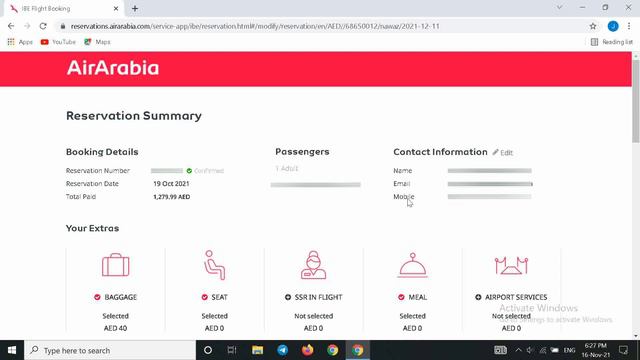Screen dimensions: 640x360
Task: Click the plus icon beside SSR IN FLIGHT
Action: point(288,297)
